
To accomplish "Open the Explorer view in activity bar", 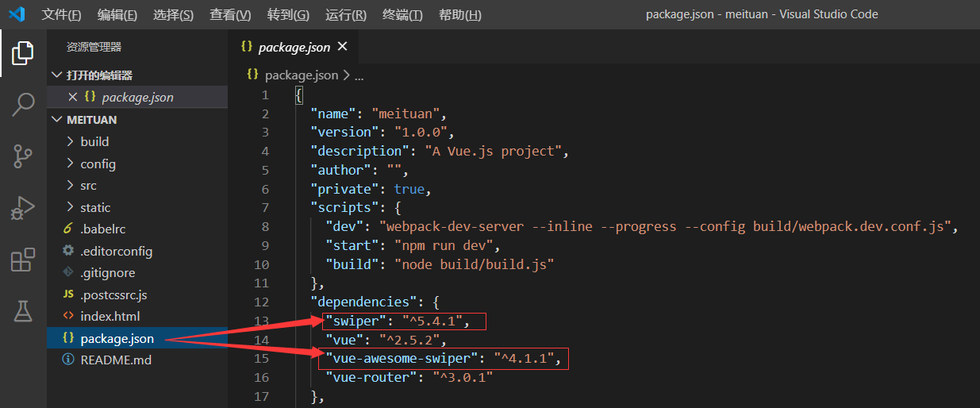I will (x=23, y=53).
